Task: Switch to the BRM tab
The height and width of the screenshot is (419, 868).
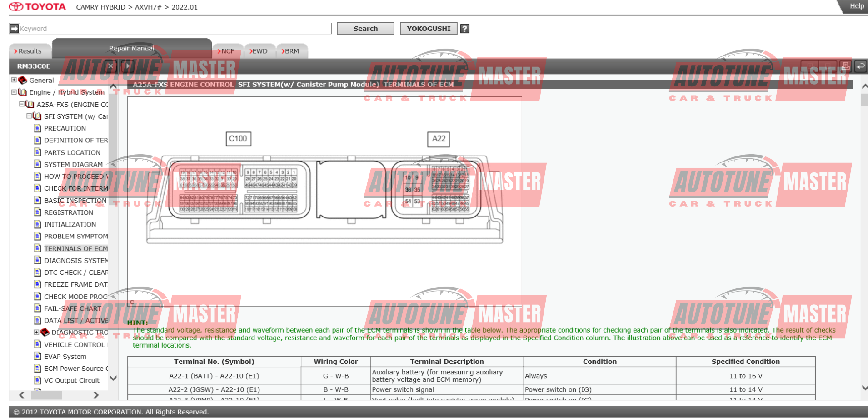Action: point(292,51)
